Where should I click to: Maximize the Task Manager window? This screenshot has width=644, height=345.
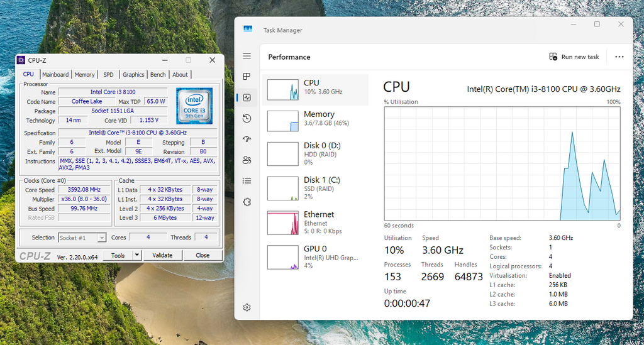tap(597, 25)
